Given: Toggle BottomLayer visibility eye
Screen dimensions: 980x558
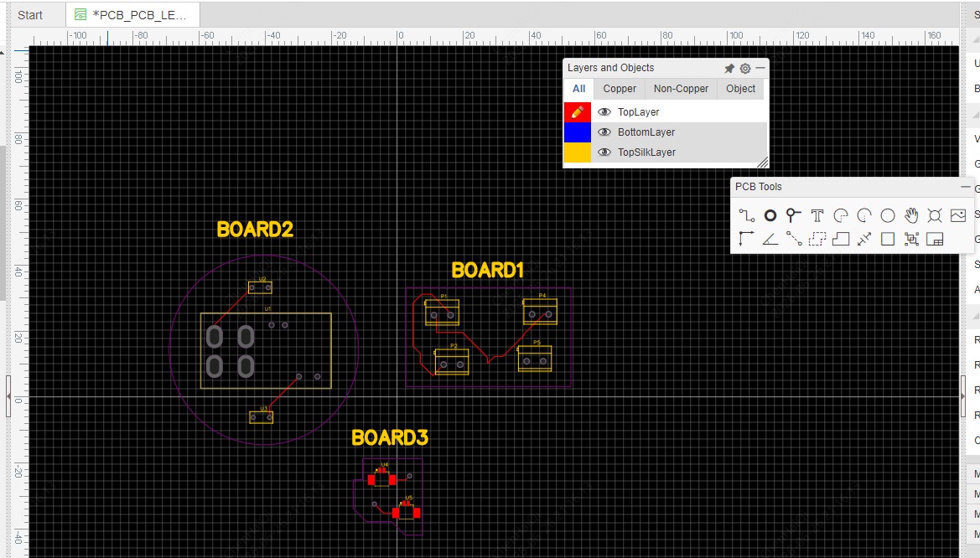Looking at the screenshot, I should [x=604, y=132].
